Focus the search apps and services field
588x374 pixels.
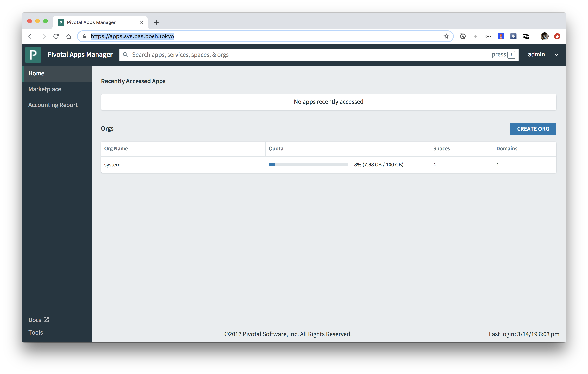click(293, 55)
